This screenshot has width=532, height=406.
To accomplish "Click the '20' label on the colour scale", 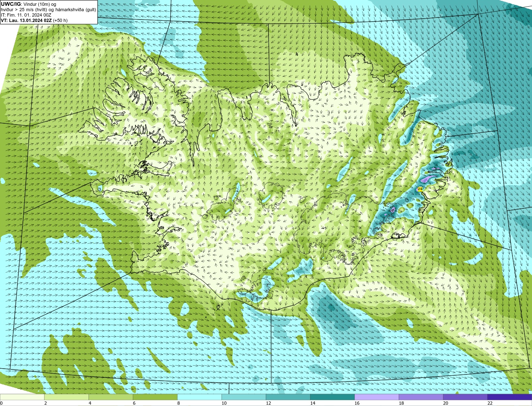I will [x=446, y=403].
